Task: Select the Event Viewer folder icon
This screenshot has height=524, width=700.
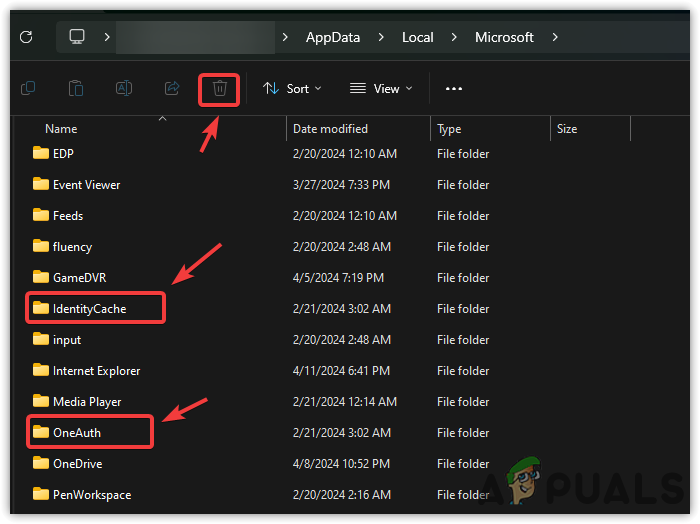Action: pyautogui.click(x=41, y=184)
